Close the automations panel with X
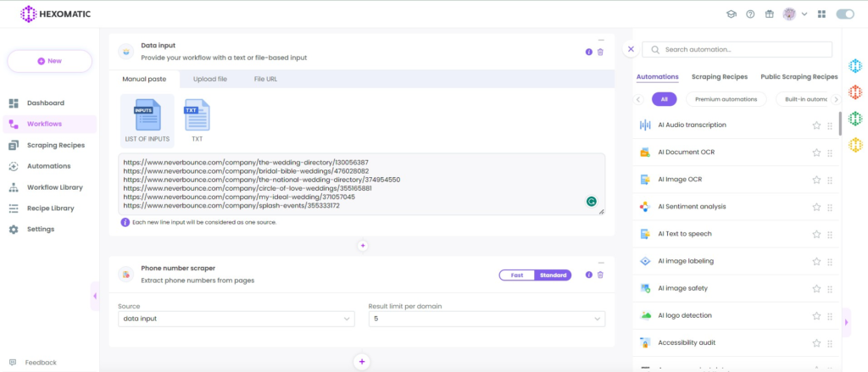868x372 pixels. pos(631,48)
